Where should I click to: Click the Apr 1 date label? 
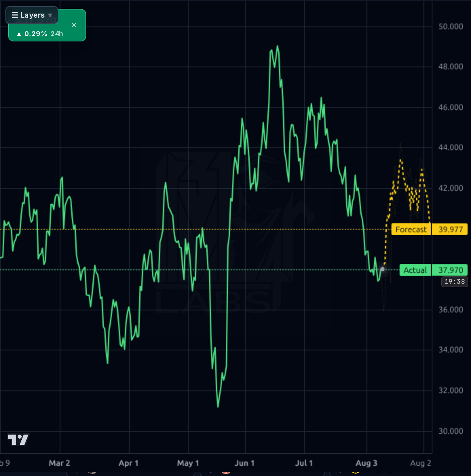[x=129, y=463]
